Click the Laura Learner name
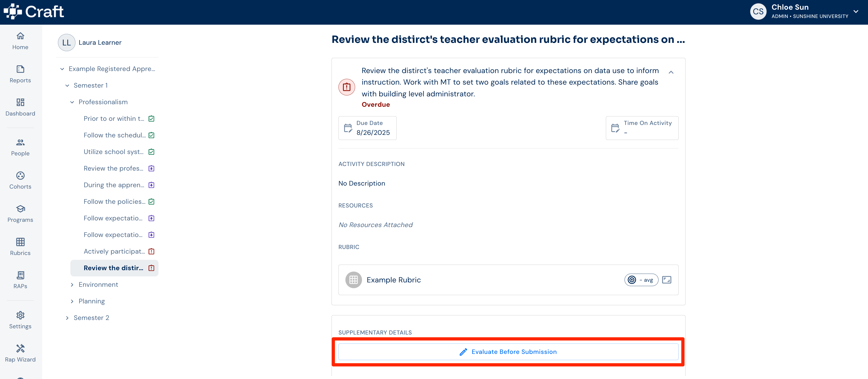Image resolution: width=868 pixels, height=379 pixels. click(100, 42)
